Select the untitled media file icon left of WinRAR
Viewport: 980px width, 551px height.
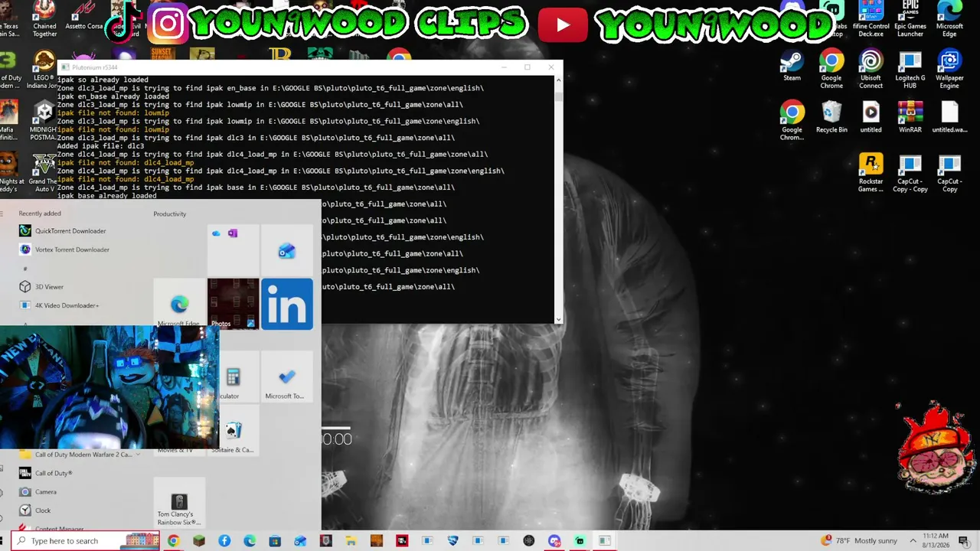[x=871, y=117]
